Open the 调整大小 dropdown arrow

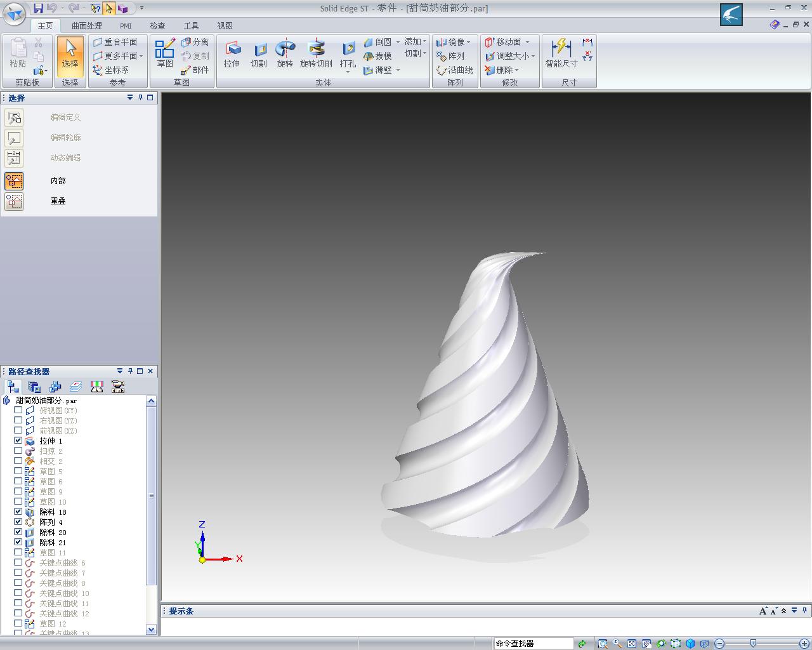click(x=533, y=56)
